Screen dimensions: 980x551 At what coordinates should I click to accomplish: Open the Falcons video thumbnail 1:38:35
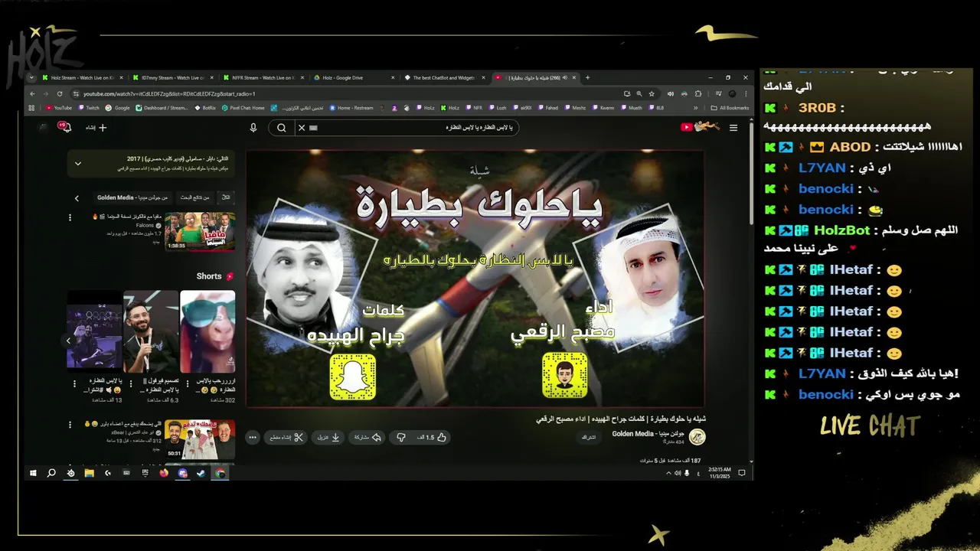pos(200,231)
